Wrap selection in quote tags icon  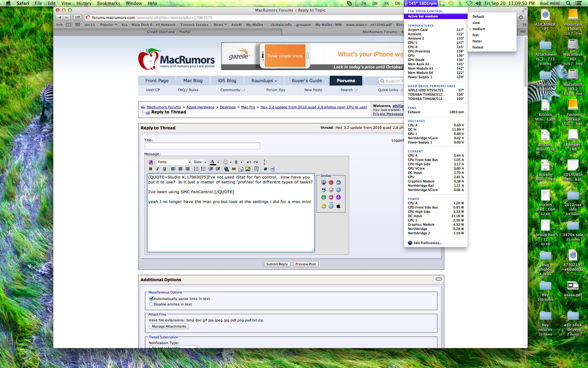coord(256,169)
